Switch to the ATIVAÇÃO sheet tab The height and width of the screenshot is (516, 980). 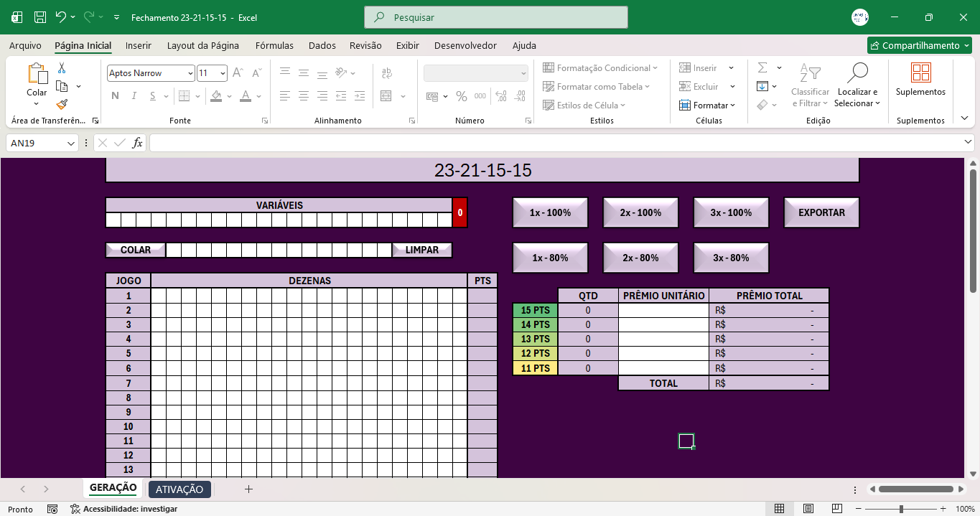(179, 489)
